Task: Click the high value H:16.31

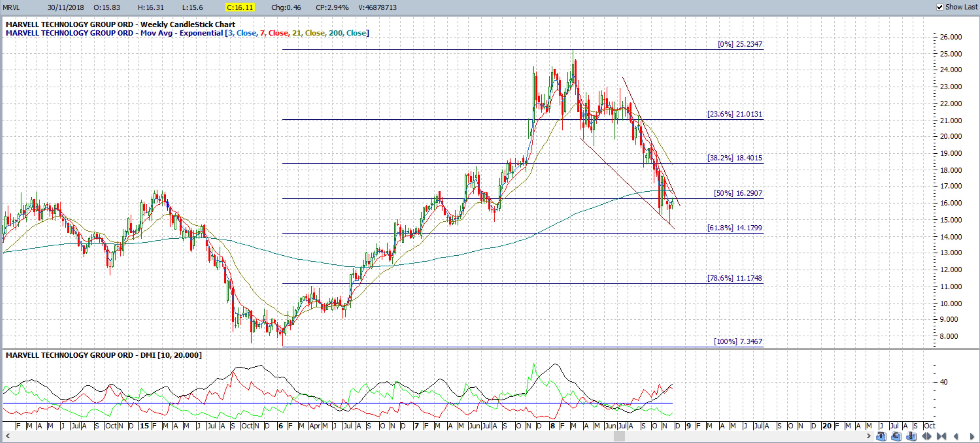Action: tap(151, 8)
